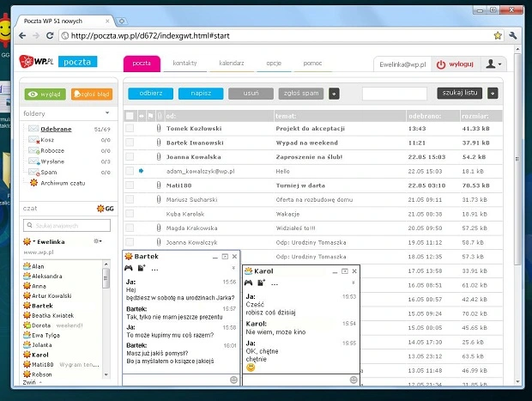Select all messages with header checkbox
The width and height of the screenshot is (532, 401).
(x=130, y=114)
